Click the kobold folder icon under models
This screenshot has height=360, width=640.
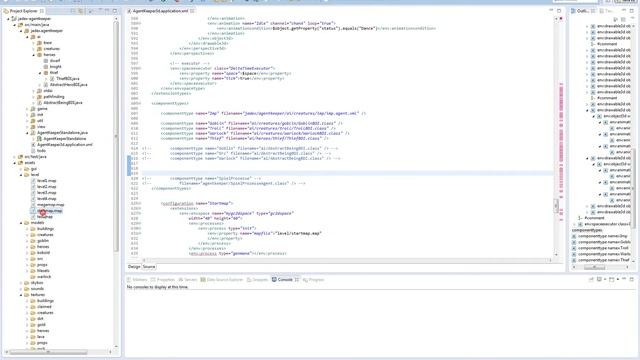(x=33, y=253)
